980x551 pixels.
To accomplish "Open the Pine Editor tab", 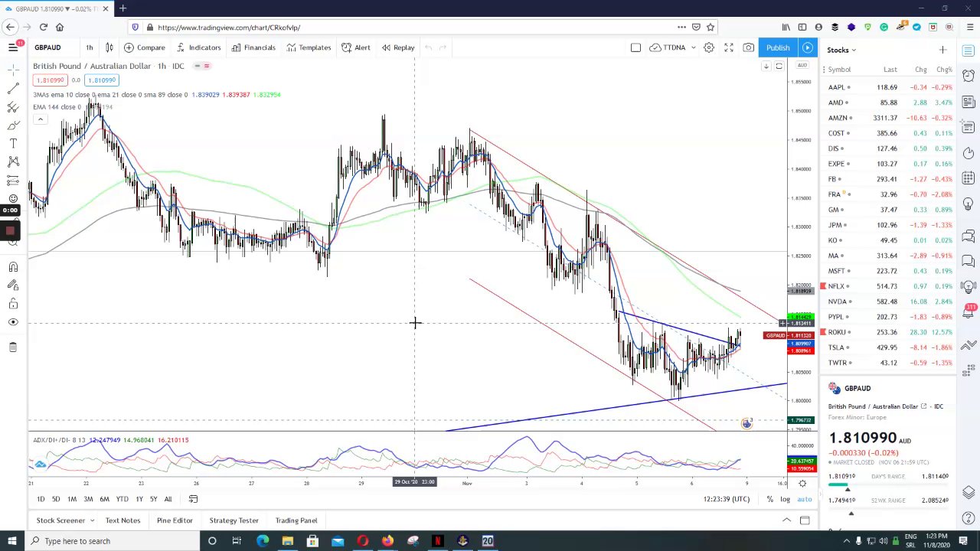I will (x=175, y=520).
